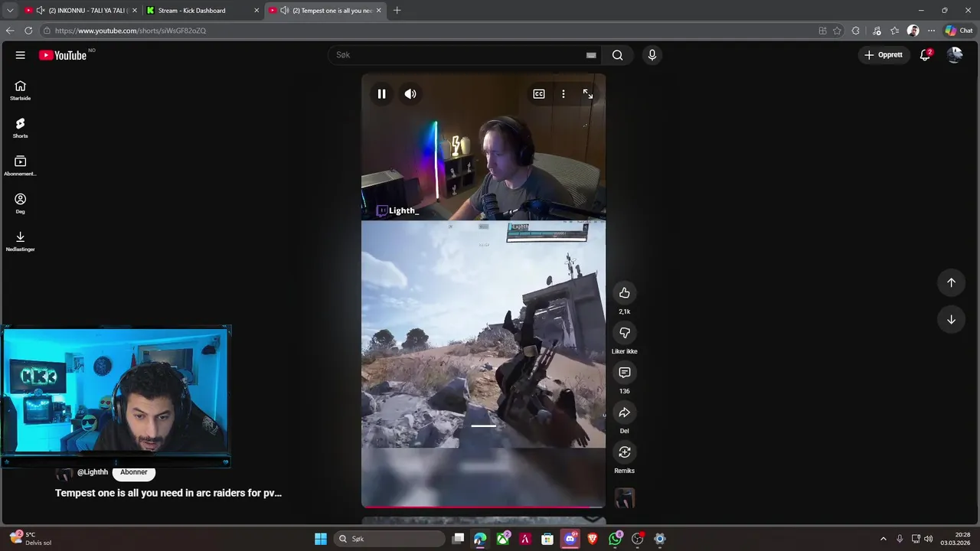Toggle closed captions on the Short
This screenshot has height=551, width=980.
[x=539, y=94]
